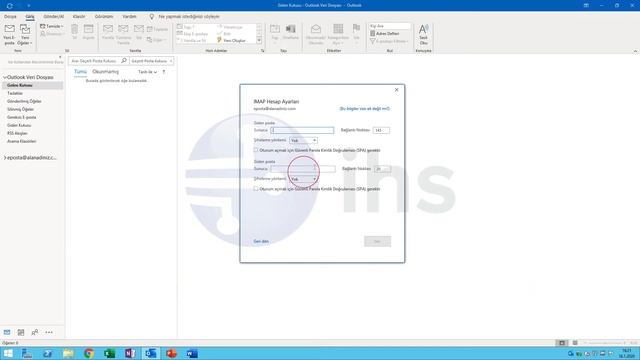This screenshot has height=360, width=640.
Task: Click the Yanıtla (reply) envelope icon
Action: pos(108,29)
